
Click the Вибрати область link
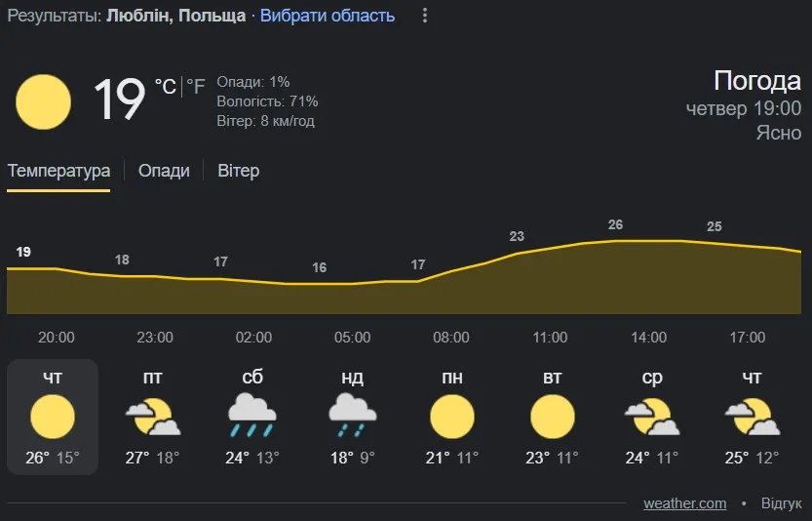[328, 16]
